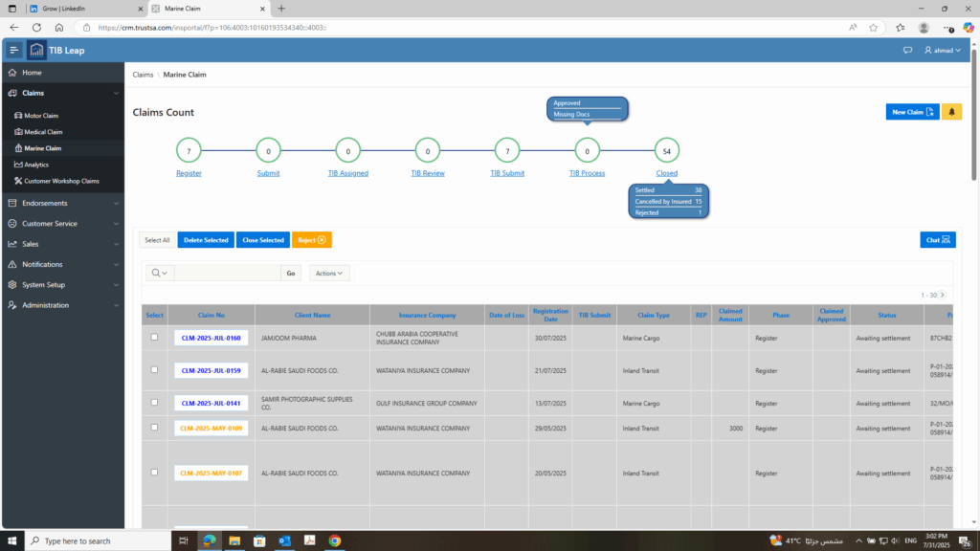Click the yellow notification bell icon
This screenshot has height=551, width=980.
point(951,111)
